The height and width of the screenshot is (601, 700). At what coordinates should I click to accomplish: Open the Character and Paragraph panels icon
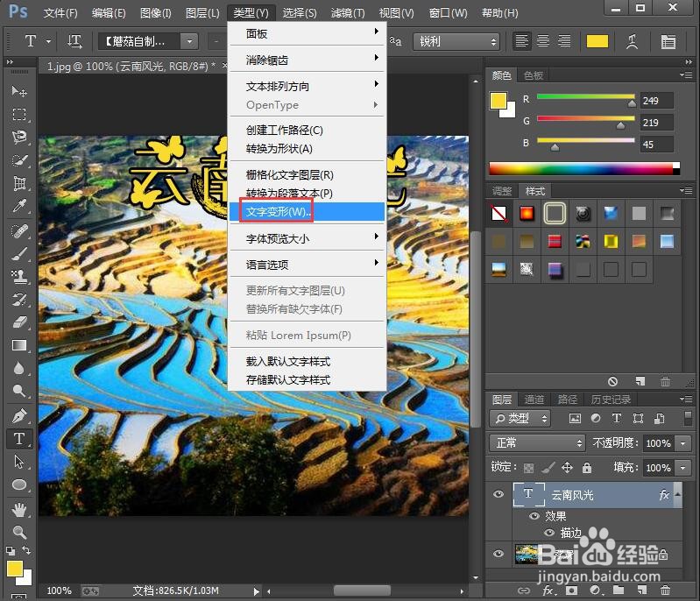coord(668,41)
